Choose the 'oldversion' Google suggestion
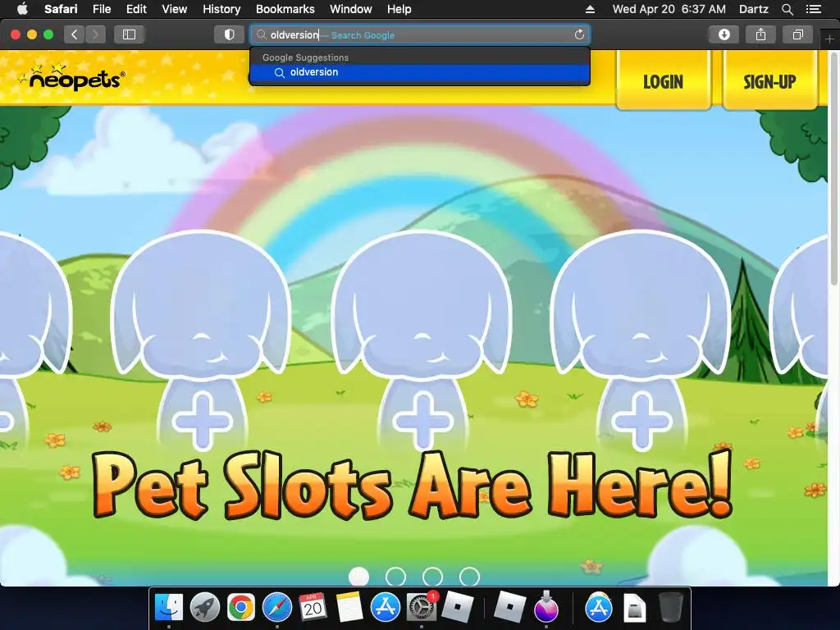 click(x=420, y=72)
